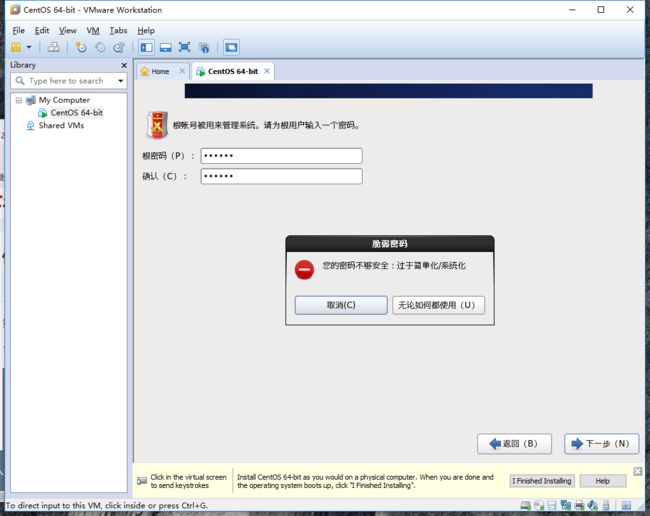The image size is (650, 516).
Task: Click the printer status bar icon
Action: pyautogui.click(x=580, y=505)
